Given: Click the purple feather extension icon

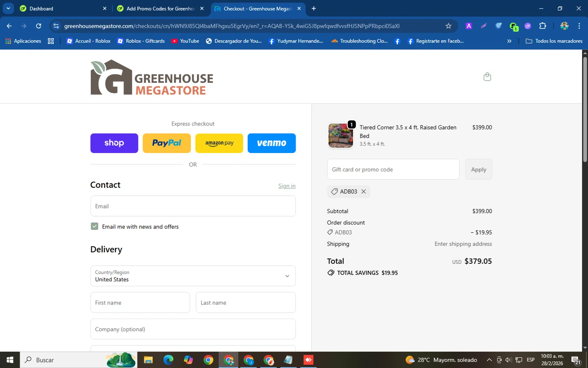Looking at the screenshot, I should pyautogui.click(x=484, y=26).
